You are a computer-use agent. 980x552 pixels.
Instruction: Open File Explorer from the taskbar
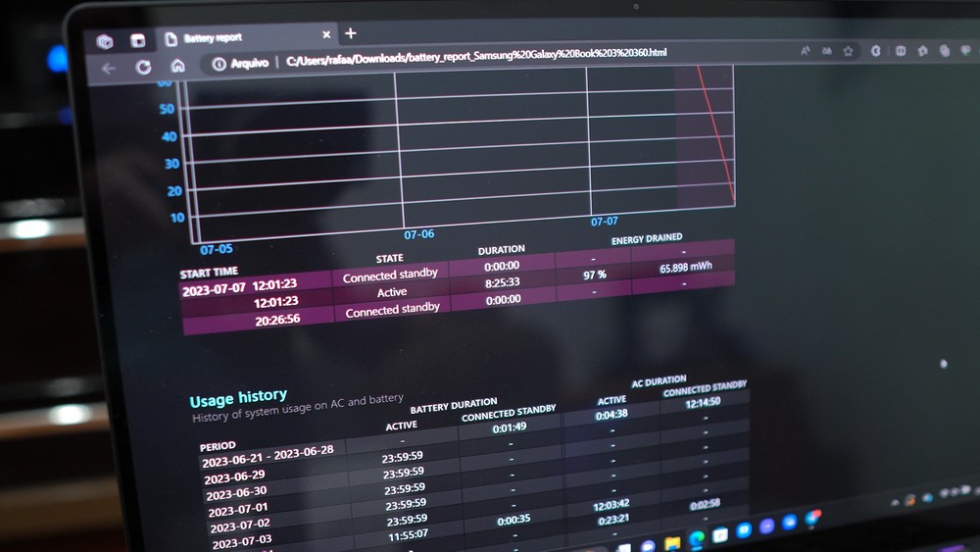pyautogui.click(x=672, y=542)
